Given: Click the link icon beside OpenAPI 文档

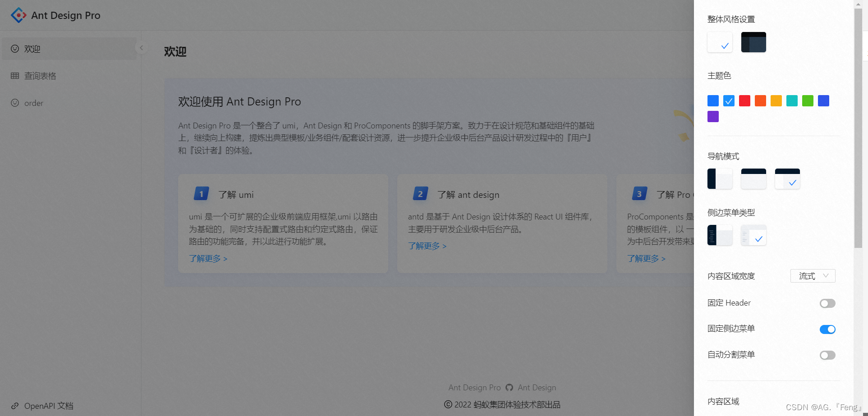Looking at the screenshot, I should tap(15, 406).
